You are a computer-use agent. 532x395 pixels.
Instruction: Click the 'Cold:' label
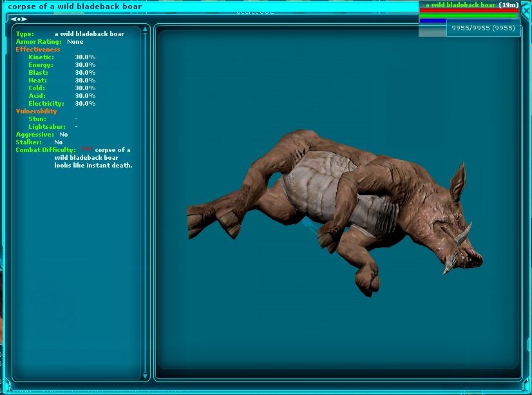coord(37,88)
